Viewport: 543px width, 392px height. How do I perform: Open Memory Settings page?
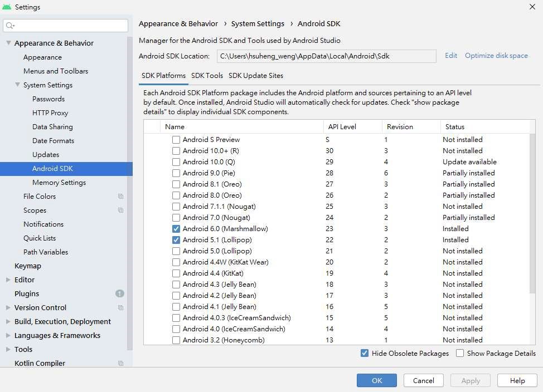click(59, 182)
